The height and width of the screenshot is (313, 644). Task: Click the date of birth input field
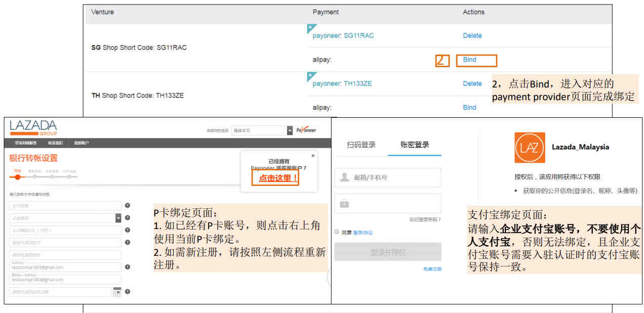click(61, 292)
